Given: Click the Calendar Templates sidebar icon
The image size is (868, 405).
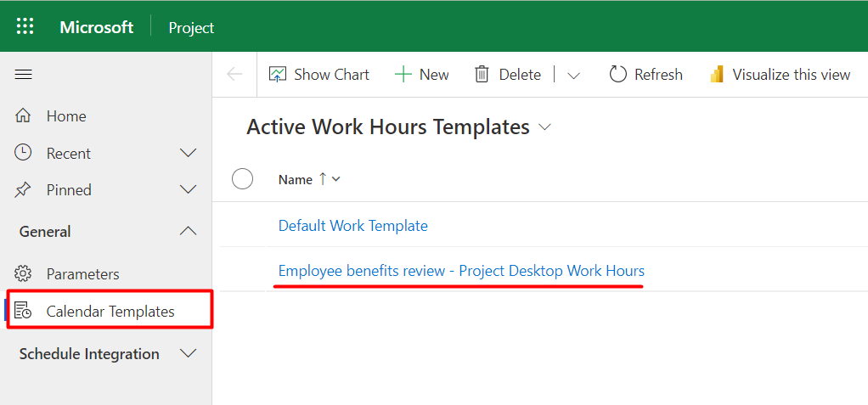Looking at the screenshot, I should click(23, 311).
